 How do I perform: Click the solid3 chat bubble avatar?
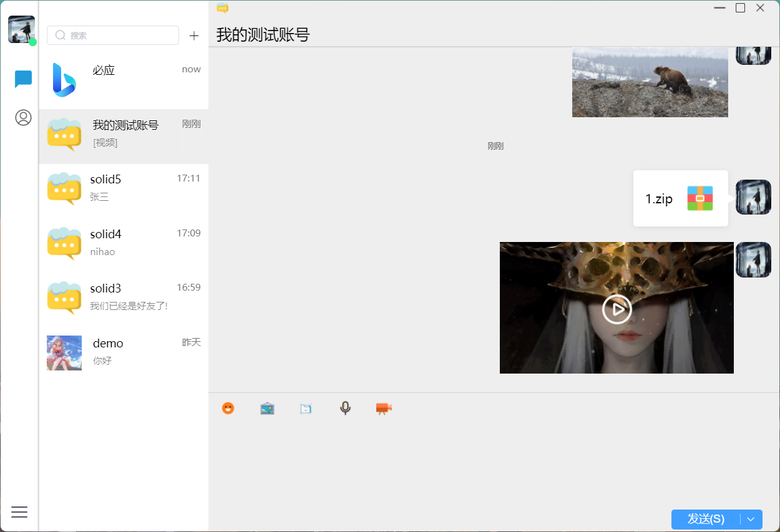(x=64, y=298)
